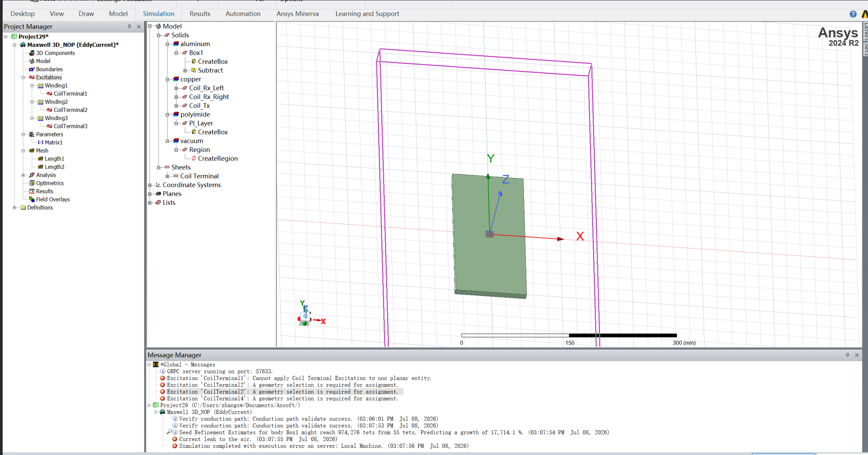Expand the Coil_Rx_Left solid node
The height and width of the screenshot is (455, 868).
pyautogui.click(x=176, y=88)
